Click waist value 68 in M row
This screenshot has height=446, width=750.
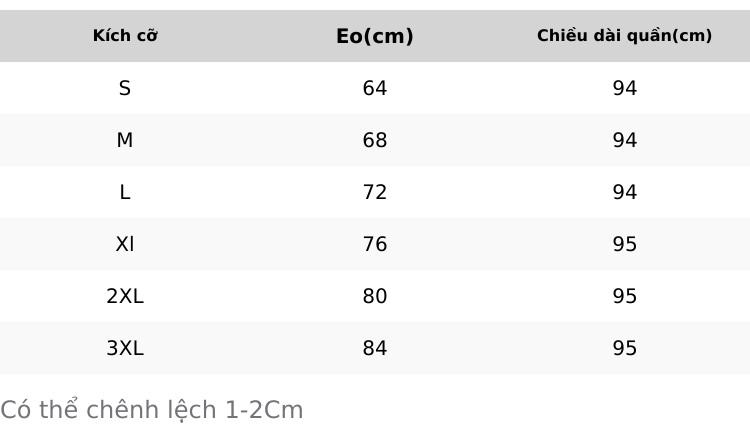[x=375, y=140]
